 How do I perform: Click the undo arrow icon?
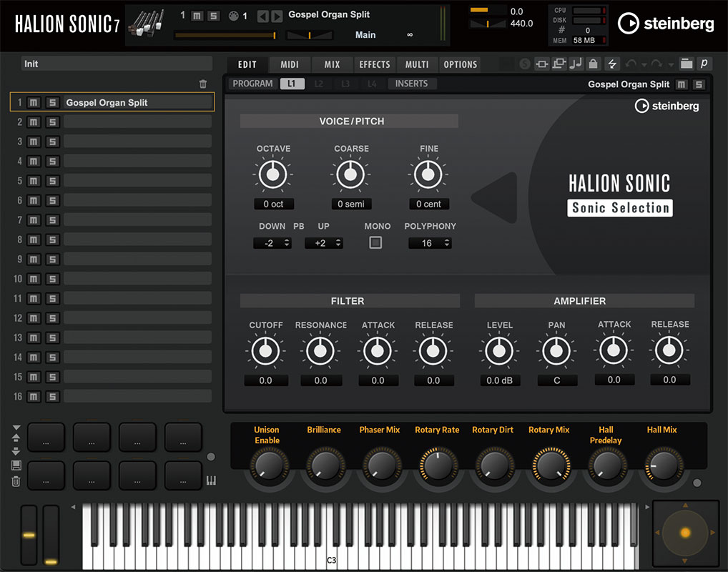point(631,64)
